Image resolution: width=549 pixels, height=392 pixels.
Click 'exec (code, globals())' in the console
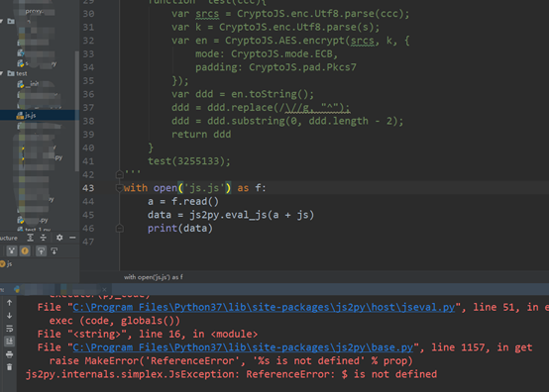(115, 321)
